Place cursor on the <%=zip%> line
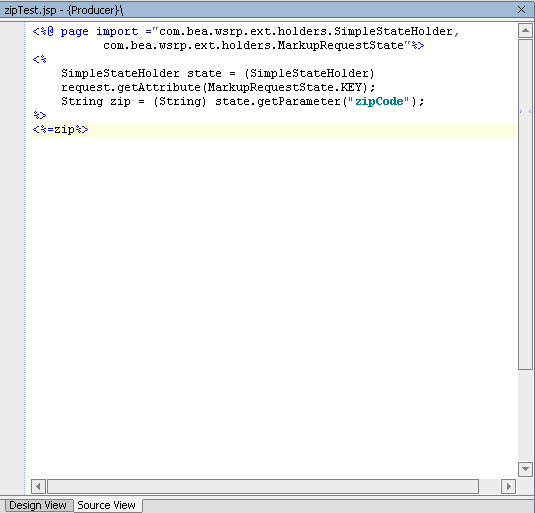The image size is (535, 513). [x=275, y=130]
